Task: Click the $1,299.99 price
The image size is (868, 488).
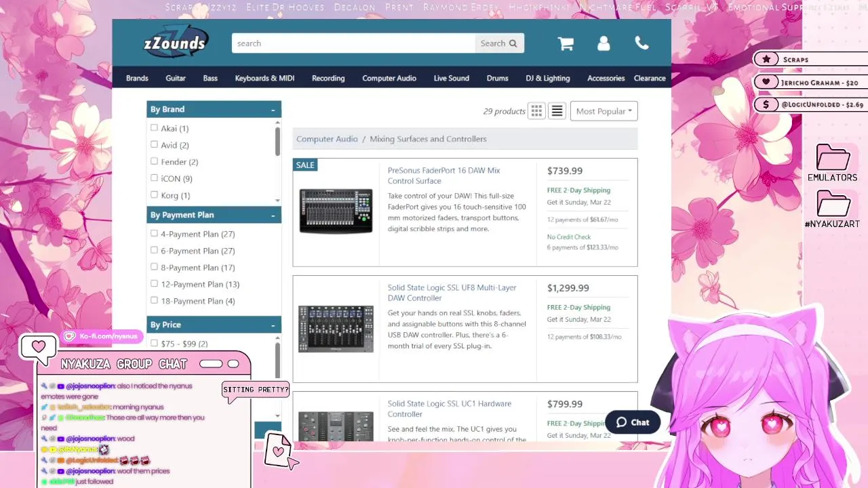Action: tap(568, 288)
